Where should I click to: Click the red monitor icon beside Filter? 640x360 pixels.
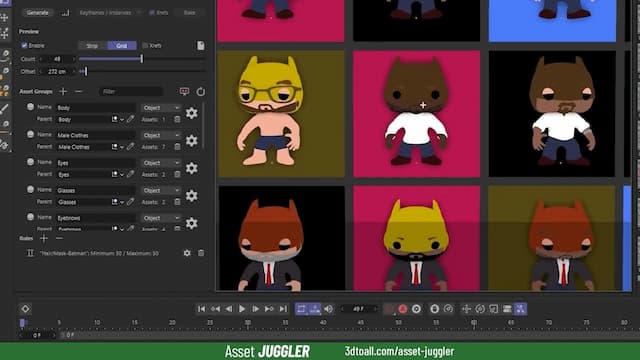tap(184, 91)
